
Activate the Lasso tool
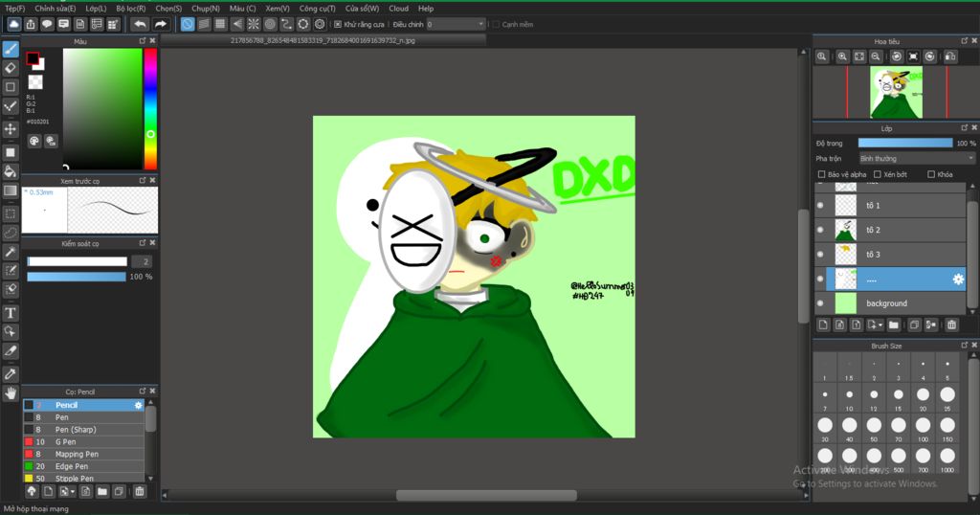point(11,233)
